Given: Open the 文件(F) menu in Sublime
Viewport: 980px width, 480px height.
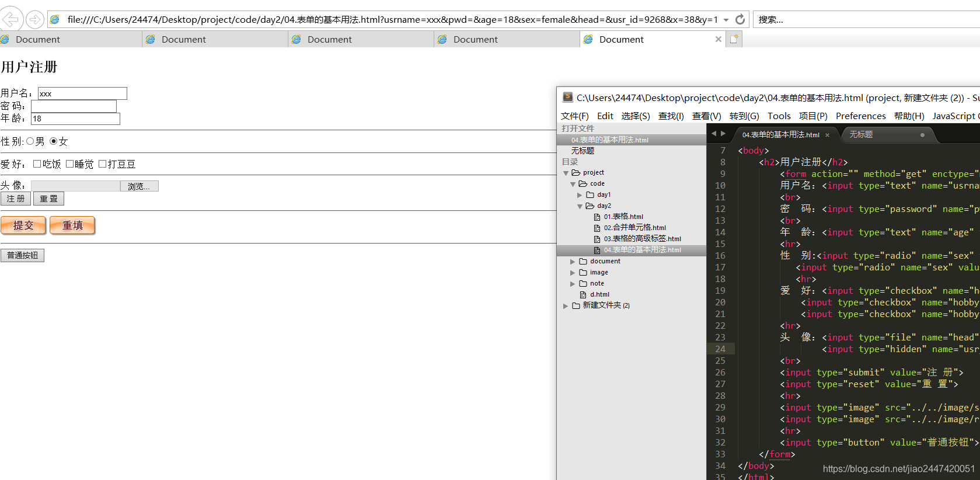Looking at the screenshot, I should coord(574,116).
